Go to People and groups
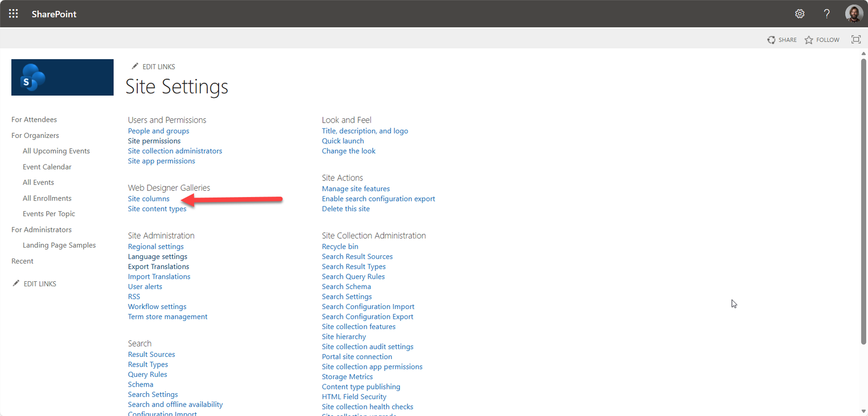Viewport: 868px width, 416px height. [158, 131]
